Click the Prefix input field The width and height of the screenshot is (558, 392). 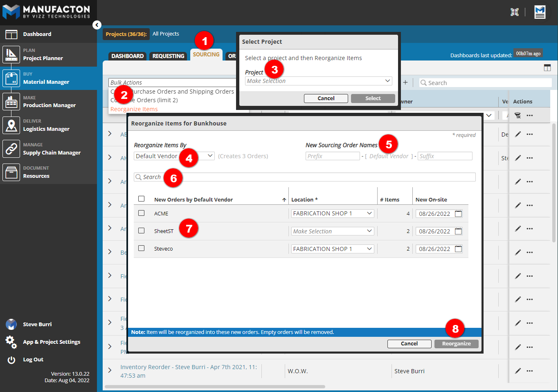[332, 156]
